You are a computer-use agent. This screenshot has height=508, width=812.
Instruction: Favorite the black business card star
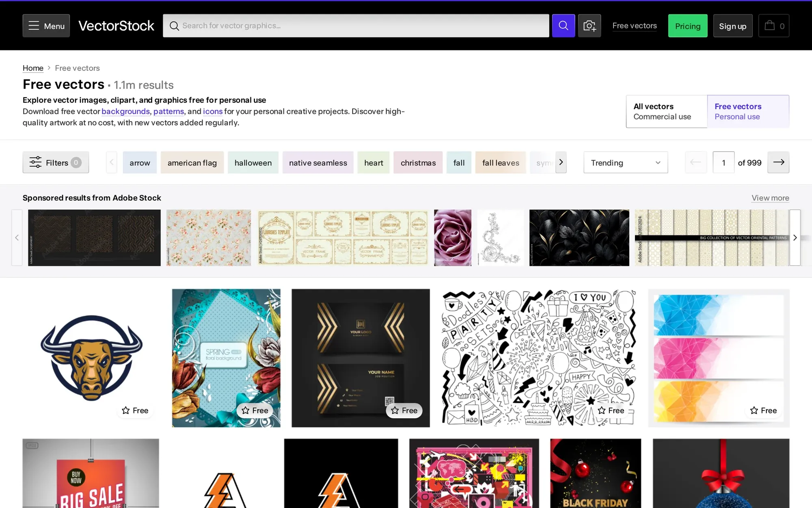point(395,410)
